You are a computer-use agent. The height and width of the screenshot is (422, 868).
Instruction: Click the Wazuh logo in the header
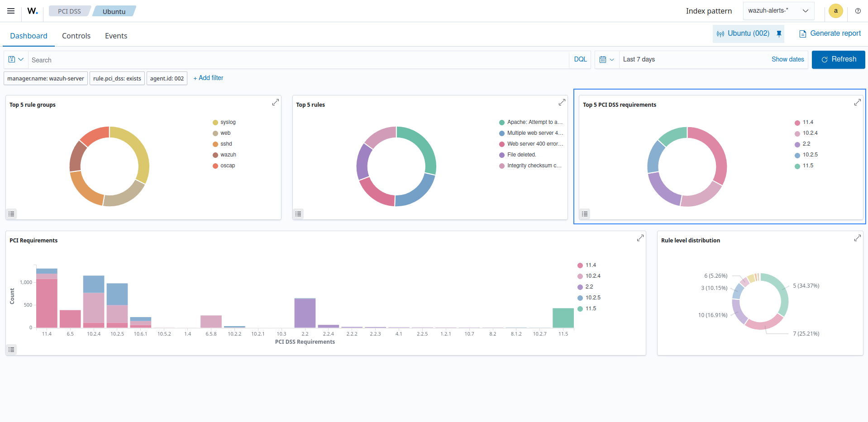pyautogui.click(x=32, y=11)
